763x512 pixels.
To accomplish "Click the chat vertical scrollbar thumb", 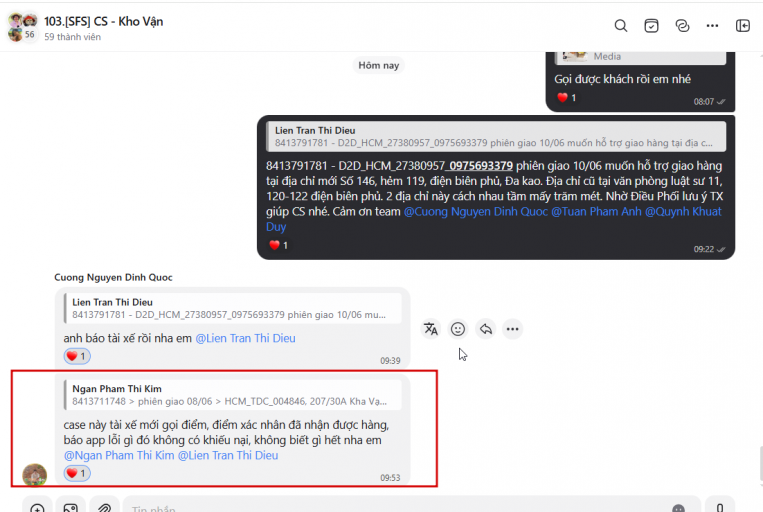I will 761,465.
